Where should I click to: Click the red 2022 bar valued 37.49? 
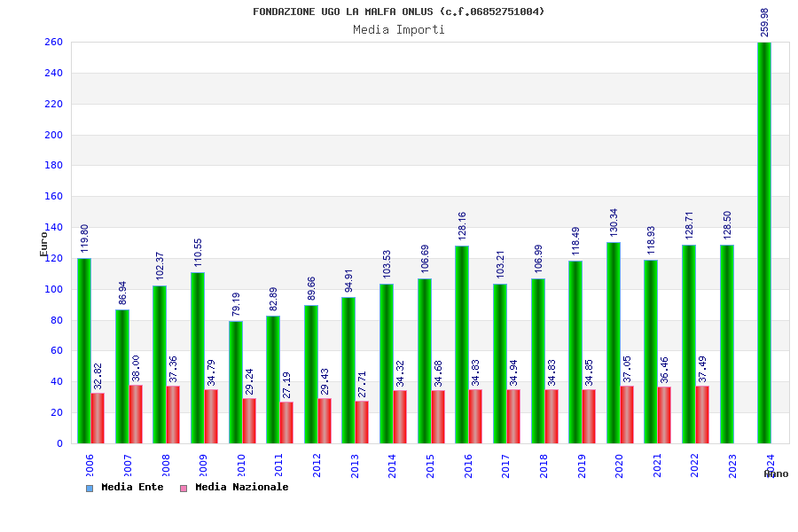click(x=702, y=414)
